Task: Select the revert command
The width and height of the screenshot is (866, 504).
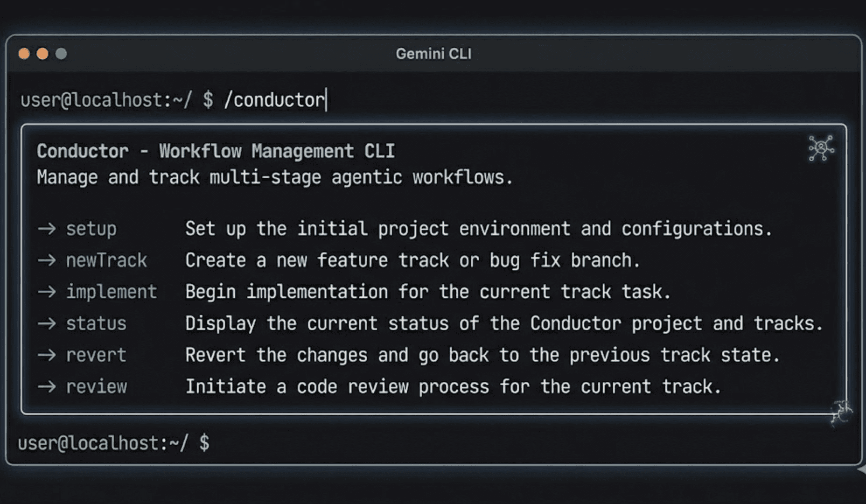Action: pyautogui.click(x=96, y=355)
